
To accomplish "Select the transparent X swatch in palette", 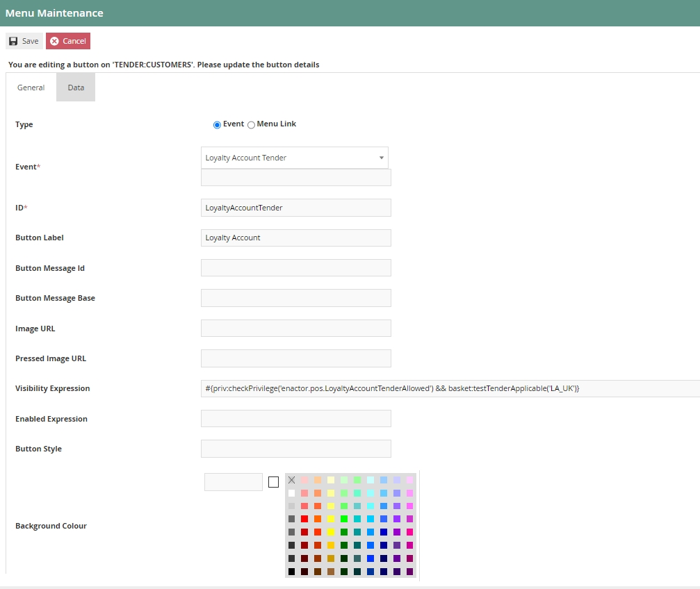I will (x=291, y=479).
